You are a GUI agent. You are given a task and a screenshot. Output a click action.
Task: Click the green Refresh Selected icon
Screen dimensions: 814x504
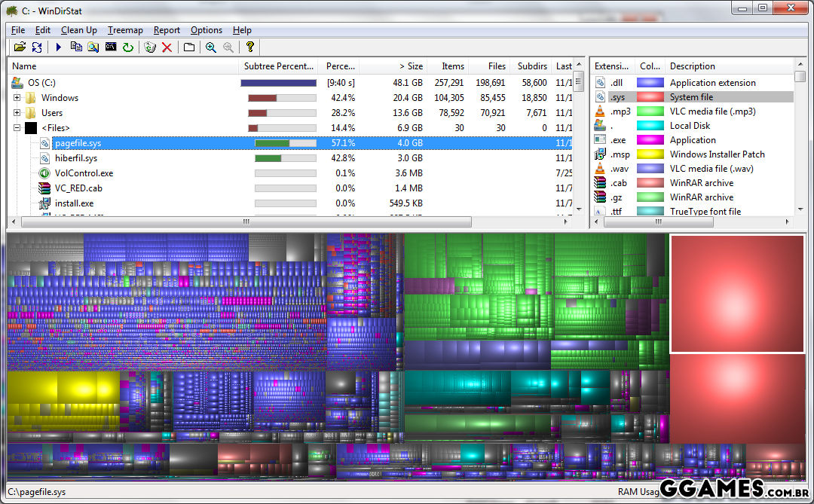coord(128,47)
